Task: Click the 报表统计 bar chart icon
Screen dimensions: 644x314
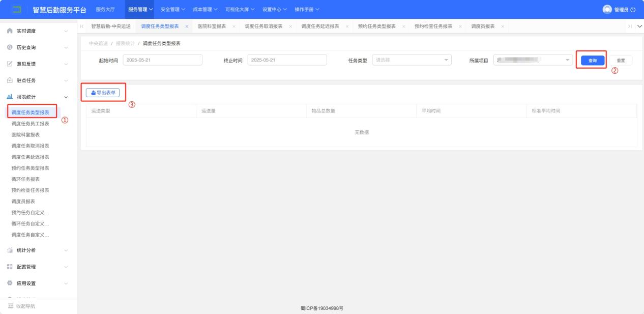Action: point(9,97)
